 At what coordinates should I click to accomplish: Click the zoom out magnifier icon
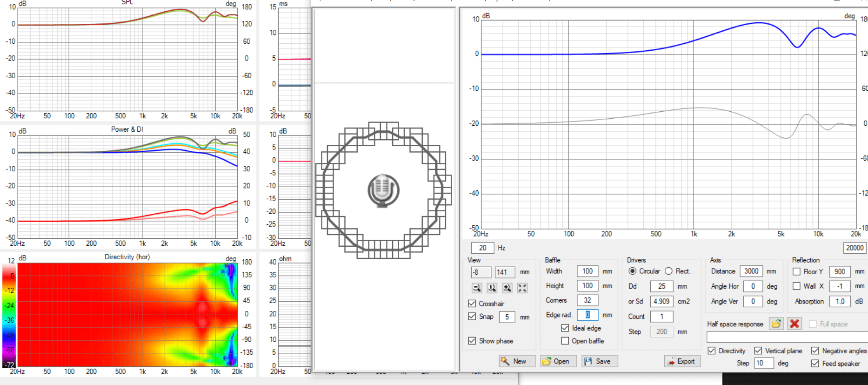pyautogui.click(x=477, y=288)
